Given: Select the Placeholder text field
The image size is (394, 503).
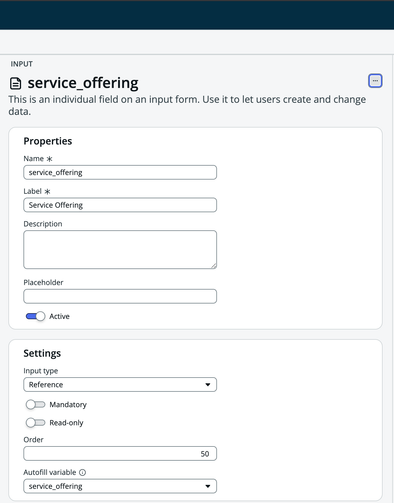Looking at the screenshot, I should (120, 296).
